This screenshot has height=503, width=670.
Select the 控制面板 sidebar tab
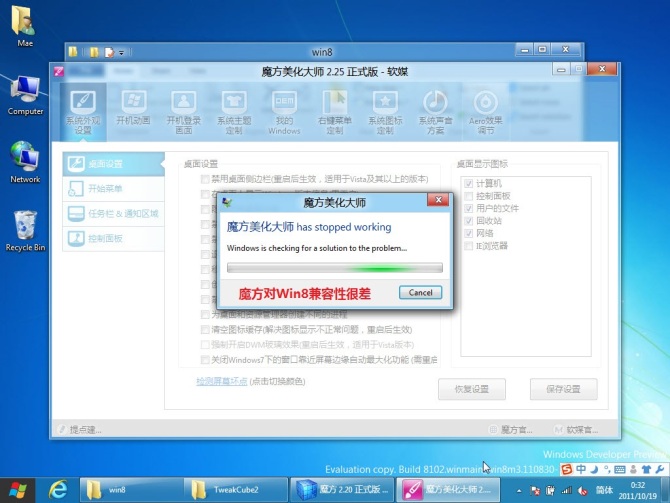pyautogui.click(x=113, y=238)
